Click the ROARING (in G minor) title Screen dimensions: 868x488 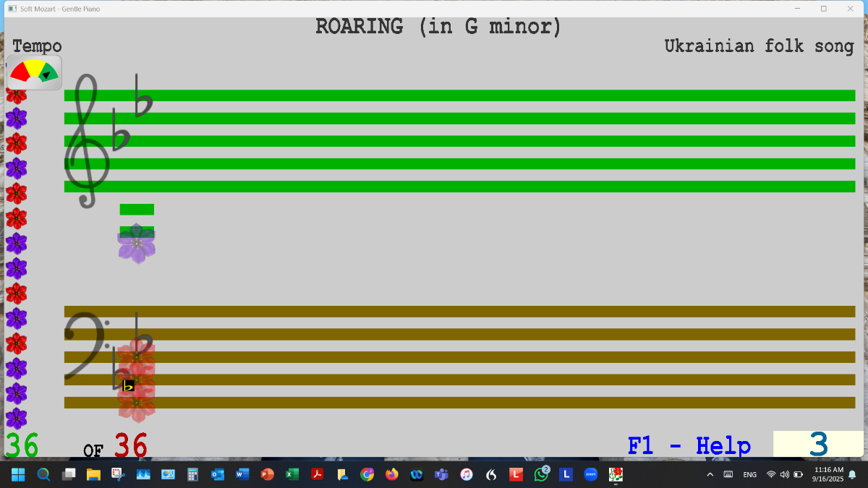coord(438,27)
